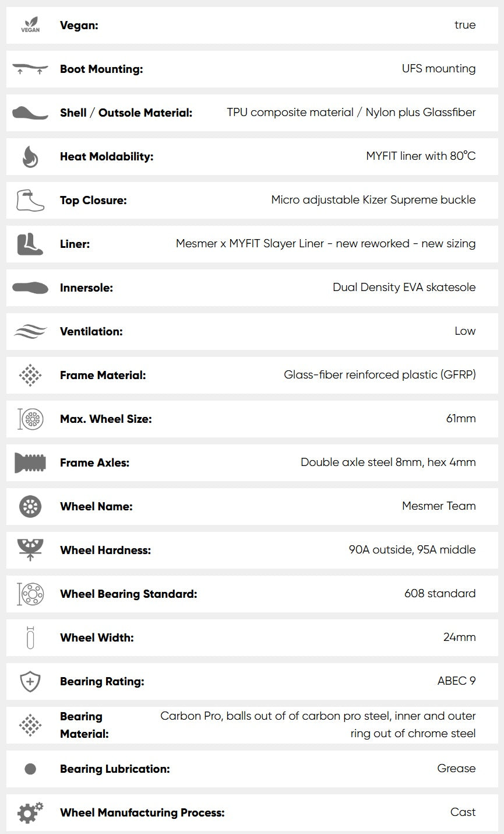Screen dimensions: 504x834
Task: Click the Wheel Hardness icon
Action: click(30, 549)
